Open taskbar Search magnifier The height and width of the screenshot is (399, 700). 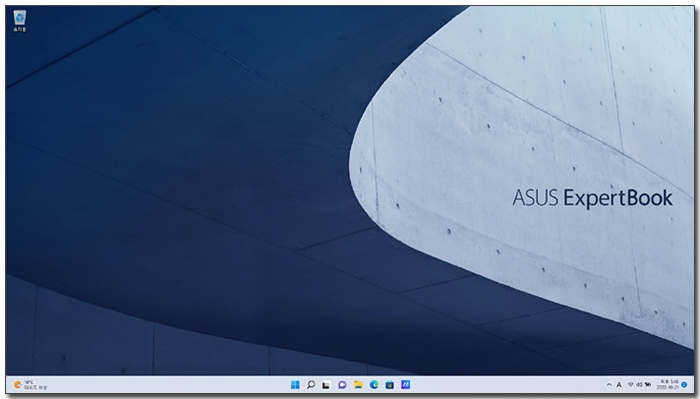311,385
